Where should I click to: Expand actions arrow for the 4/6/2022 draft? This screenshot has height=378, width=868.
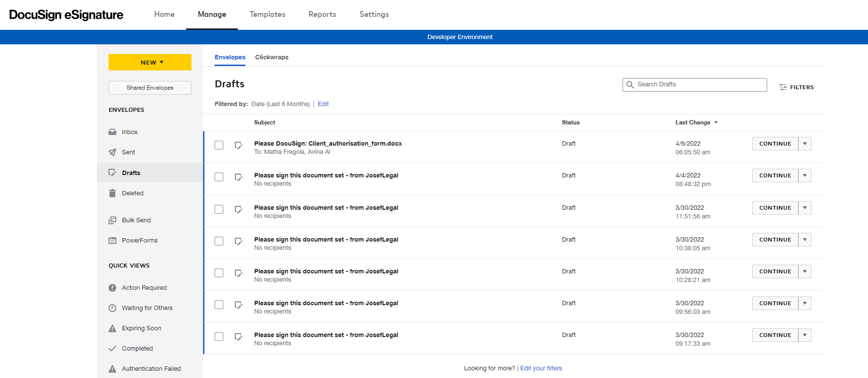tap(805, 144)
